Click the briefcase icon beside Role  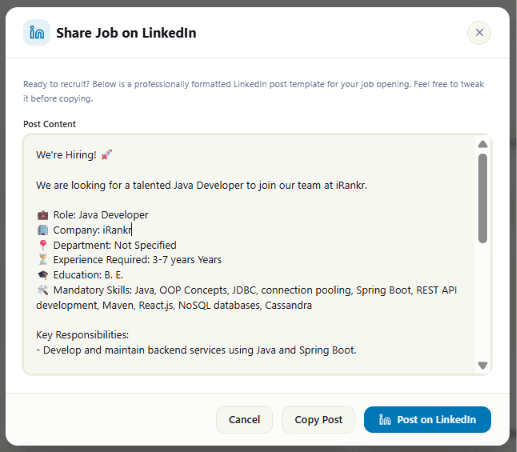[43, 215]
